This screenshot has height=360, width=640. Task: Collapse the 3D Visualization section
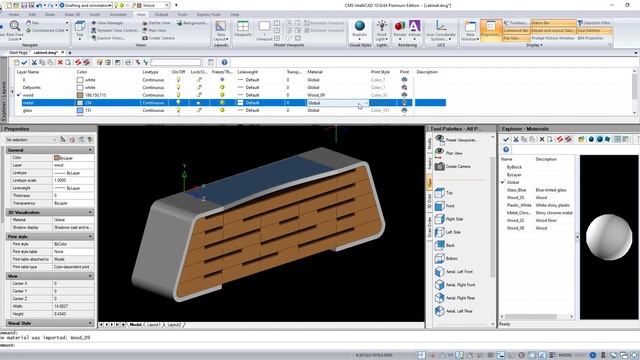(90, 212)
